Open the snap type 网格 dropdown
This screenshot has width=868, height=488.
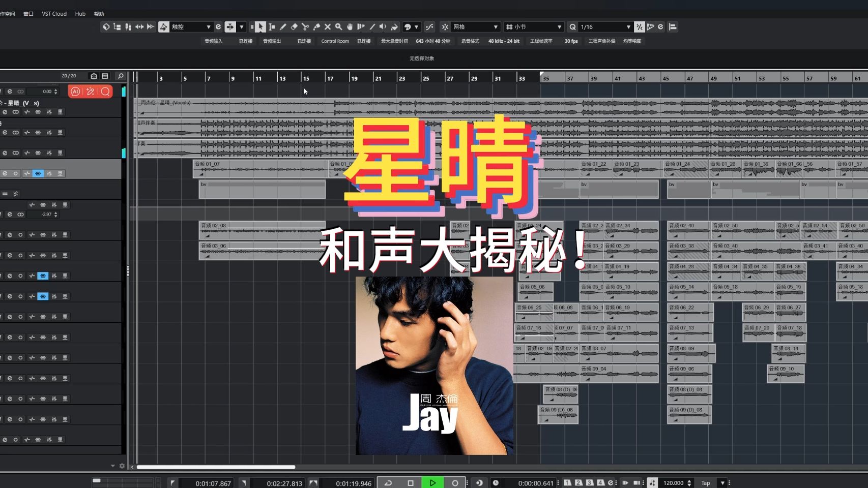[475, 27]
